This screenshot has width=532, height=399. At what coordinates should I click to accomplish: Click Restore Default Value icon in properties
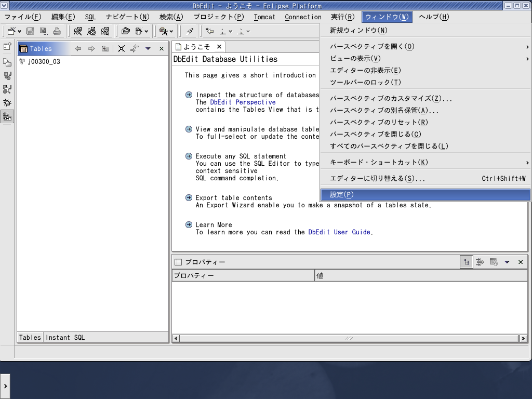click(x=494, y=262)
